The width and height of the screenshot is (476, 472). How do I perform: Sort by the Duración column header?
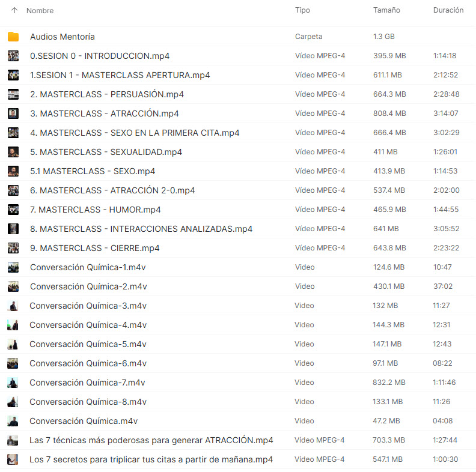[x=448, y=10]
